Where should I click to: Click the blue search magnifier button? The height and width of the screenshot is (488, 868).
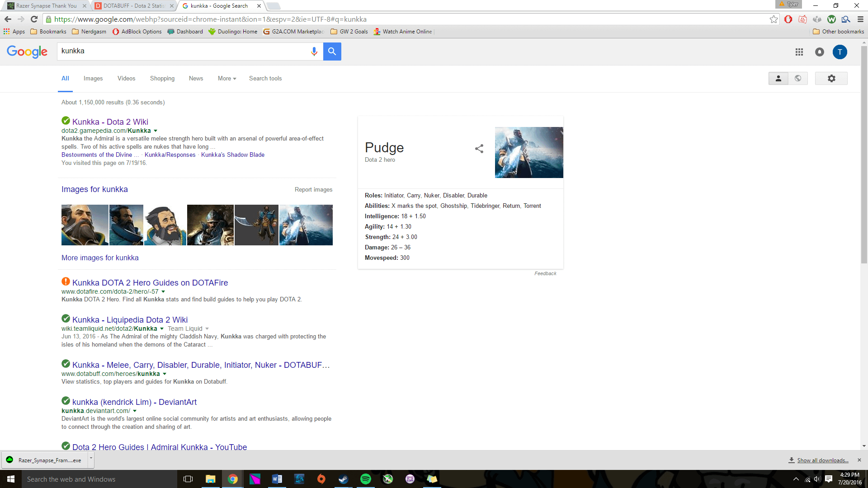point(332,52)
